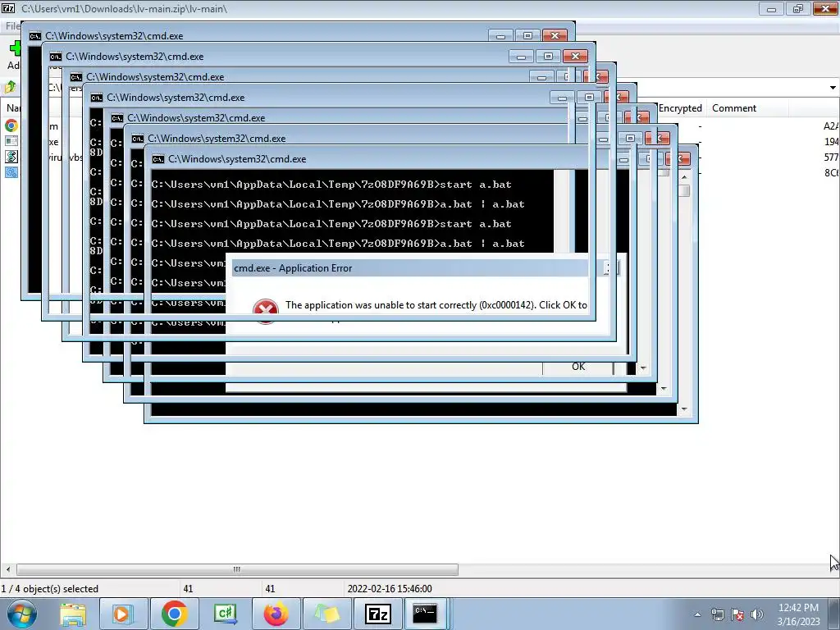Screen dimensions: 840x630
Task: Sort by the Encrypted column header
Action: pos(680,108)
